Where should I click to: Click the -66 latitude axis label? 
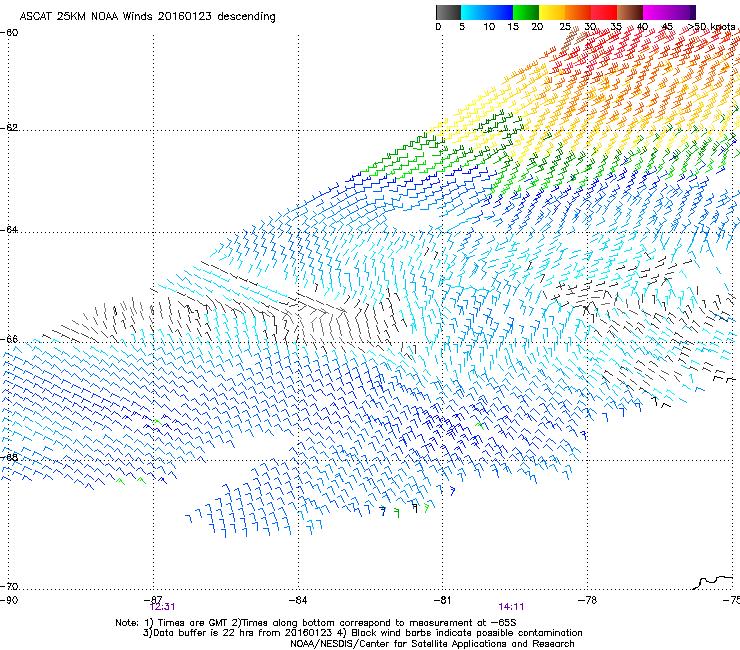point(9,339)
